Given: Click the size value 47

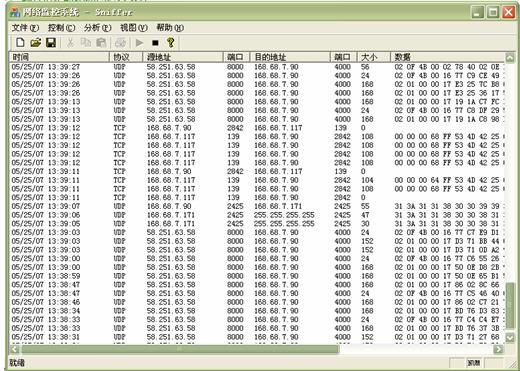Looking at the screenshot, I should click(x=365, y=215).
